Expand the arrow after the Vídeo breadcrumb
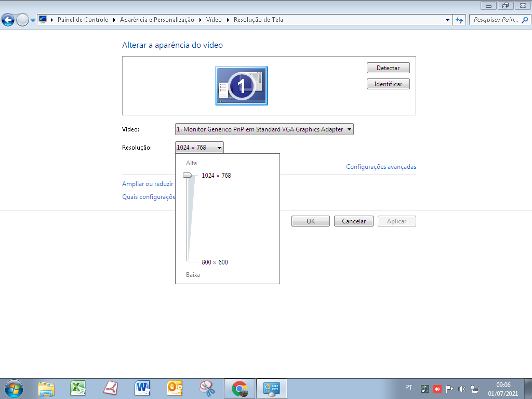Screen dimensions: 532x399 [228, 20]
